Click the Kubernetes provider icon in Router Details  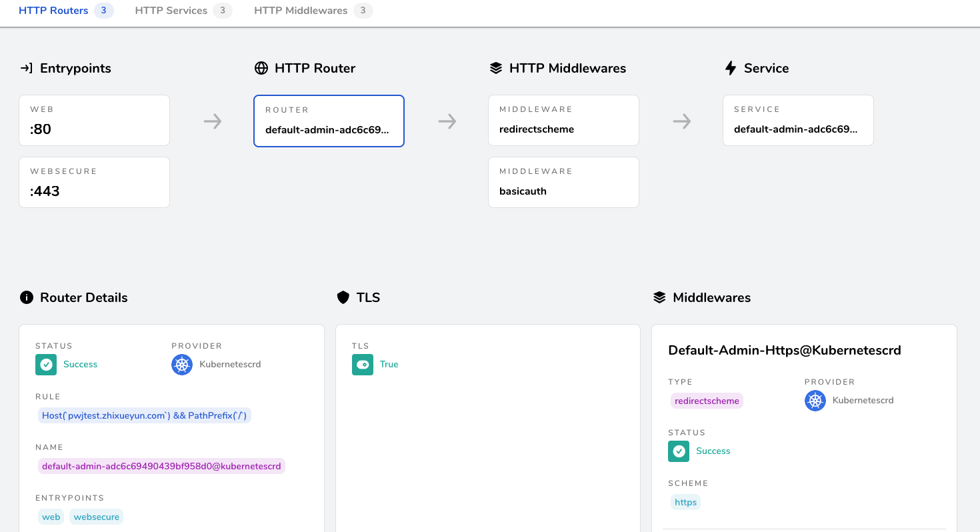[182, 365]
